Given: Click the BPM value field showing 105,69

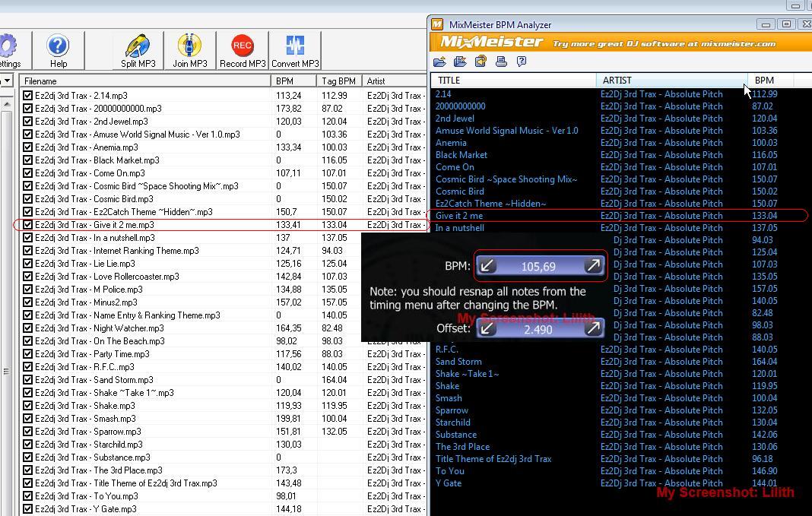Looking at the screenshot, I should [538, 267].
